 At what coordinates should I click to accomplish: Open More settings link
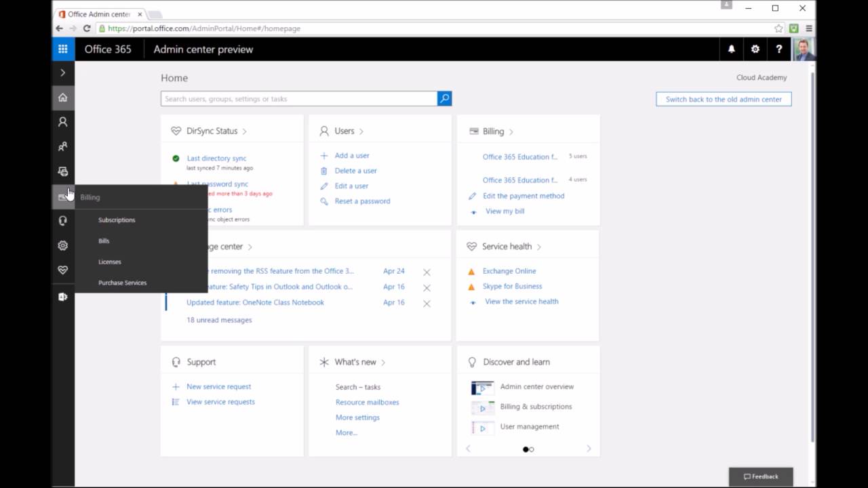tap(357, 418)
